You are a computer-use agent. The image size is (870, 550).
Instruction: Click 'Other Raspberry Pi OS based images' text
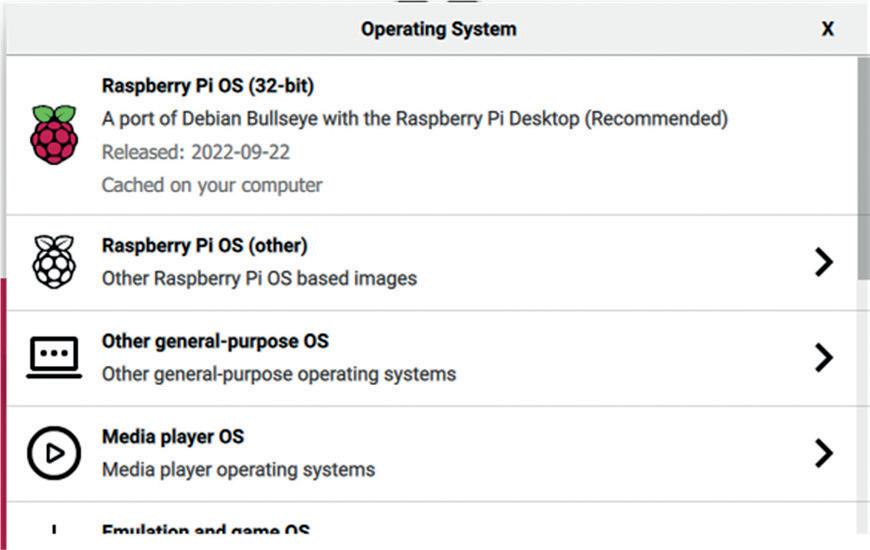coord(259,279)
